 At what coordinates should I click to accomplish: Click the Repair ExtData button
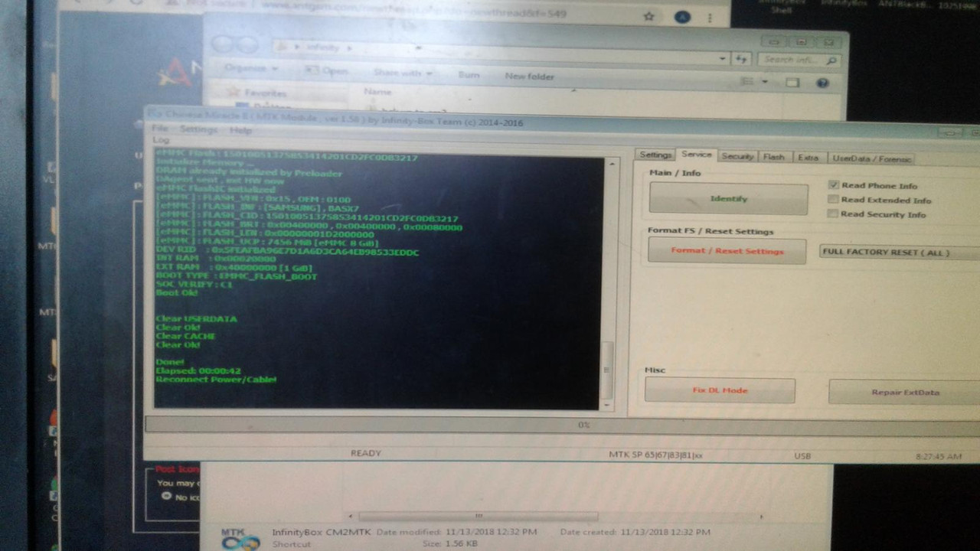tap(905, 392)
